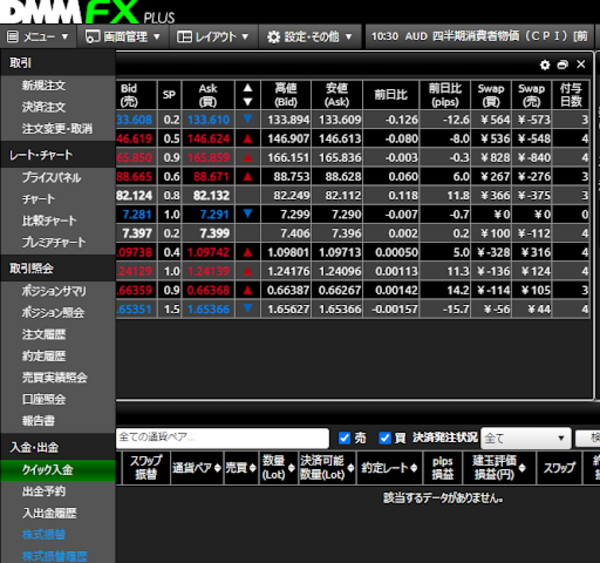
Task: Open チャート from the sidebar
Action: click(x=38, y=199)
